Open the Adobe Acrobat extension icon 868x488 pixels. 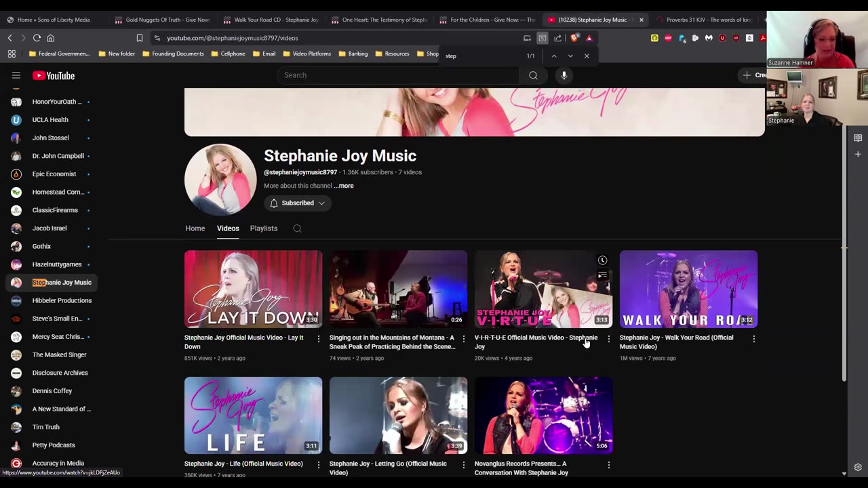[763, 38]
